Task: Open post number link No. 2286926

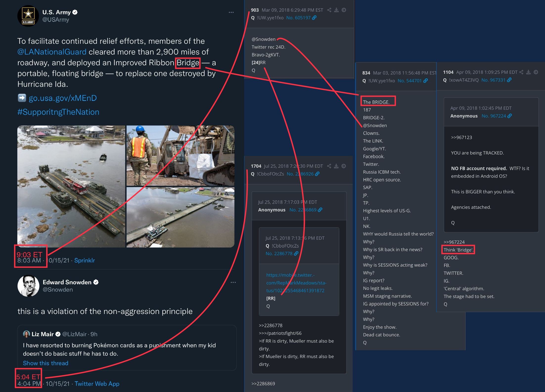Action: click(x=300, y=174)
